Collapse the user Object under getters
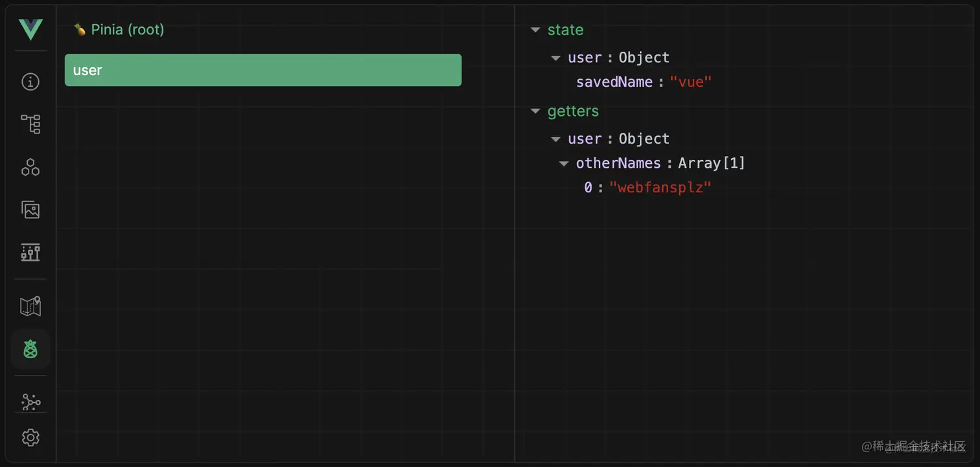This screenshot has height=467, width=980. 555,139
